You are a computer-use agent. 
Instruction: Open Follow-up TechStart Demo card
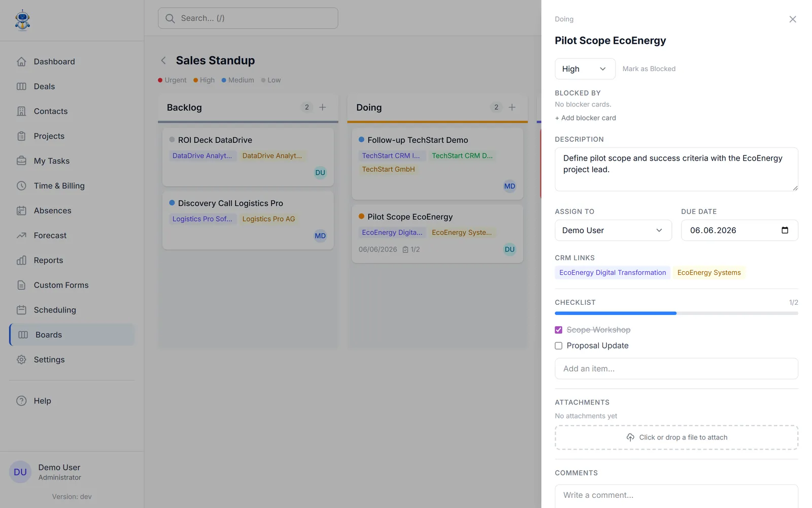437,164
